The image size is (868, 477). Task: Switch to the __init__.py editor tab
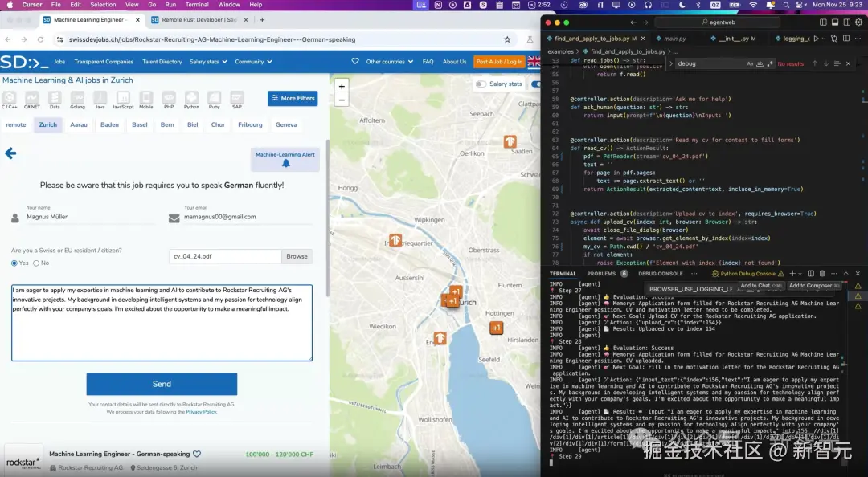tap(736, 39)
